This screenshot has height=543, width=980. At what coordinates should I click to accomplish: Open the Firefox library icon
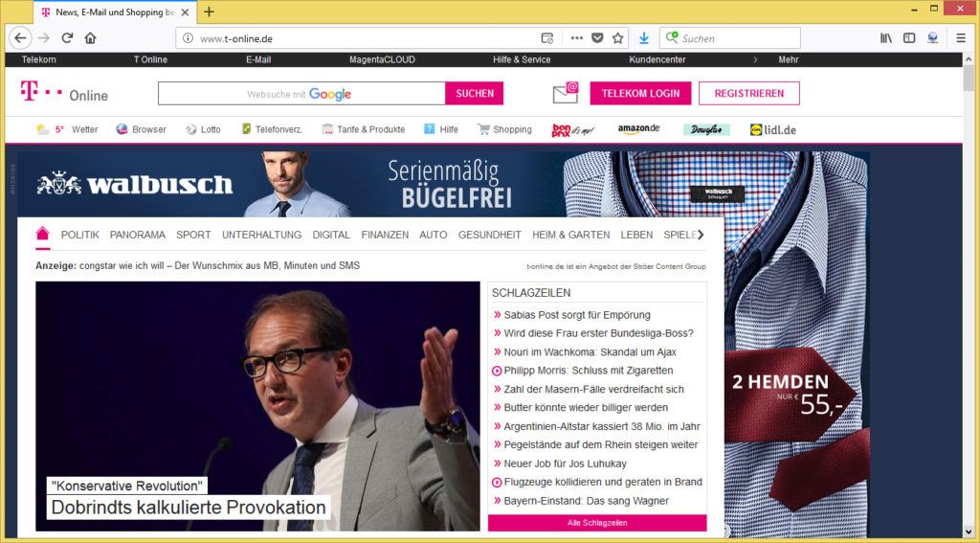pos(886,38)
